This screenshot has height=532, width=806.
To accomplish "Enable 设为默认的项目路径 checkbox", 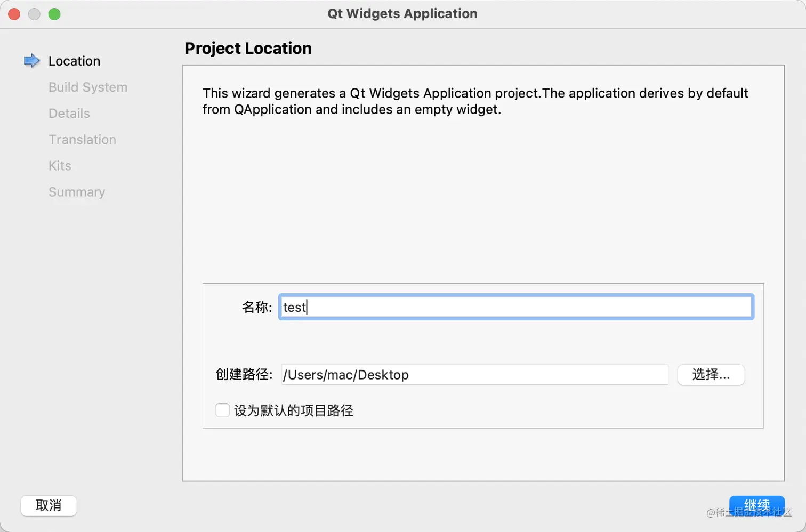I will point(222,410).
